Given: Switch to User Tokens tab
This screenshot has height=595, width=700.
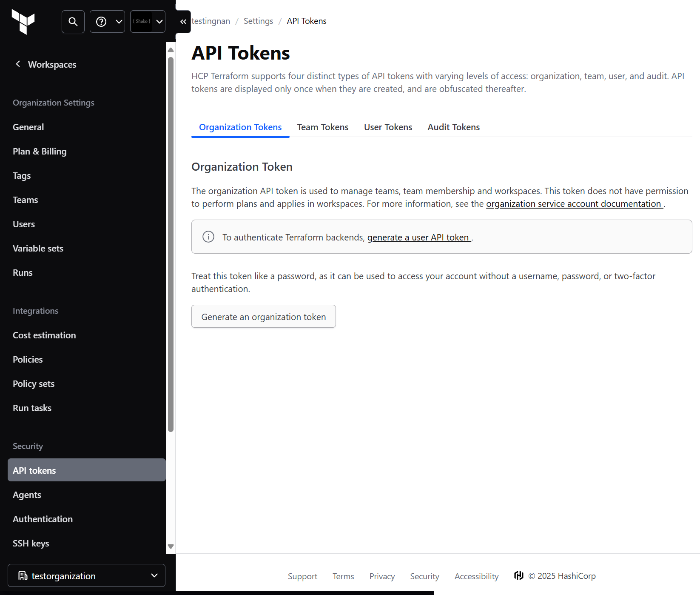Looking at the screenshot, I should (388, 127).
